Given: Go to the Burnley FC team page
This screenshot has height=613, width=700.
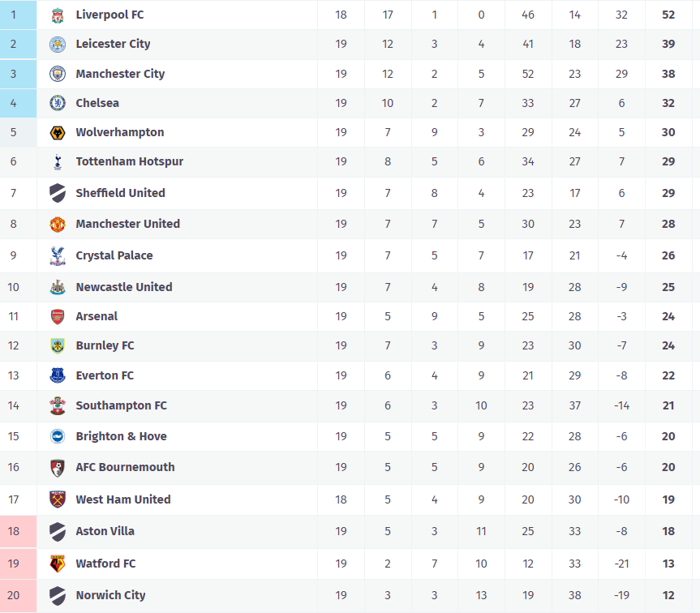Looking at the screenshot, I should tap(105, 345).
